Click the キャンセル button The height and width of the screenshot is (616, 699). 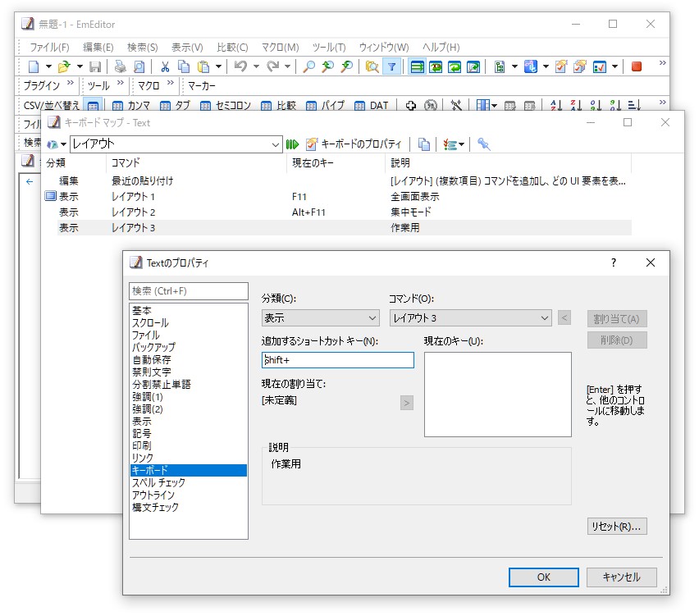coord(621,577)
